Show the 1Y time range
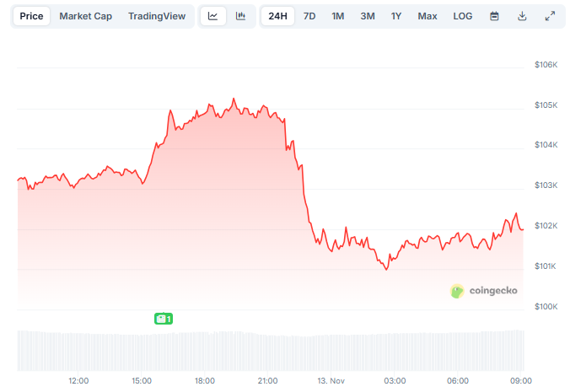Viewport: 570px width, 392px height. pyautogui.click(x=396, y=16)
